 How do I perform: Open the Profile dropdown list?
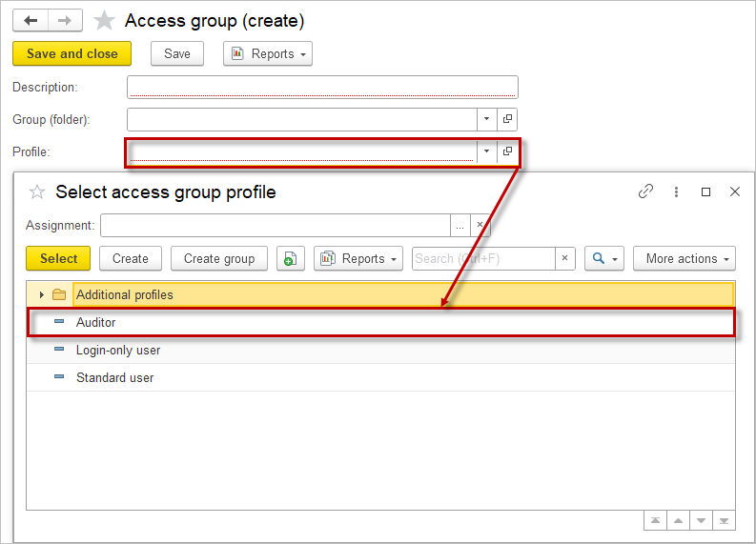pyautogui.click(x=486, y=151)
